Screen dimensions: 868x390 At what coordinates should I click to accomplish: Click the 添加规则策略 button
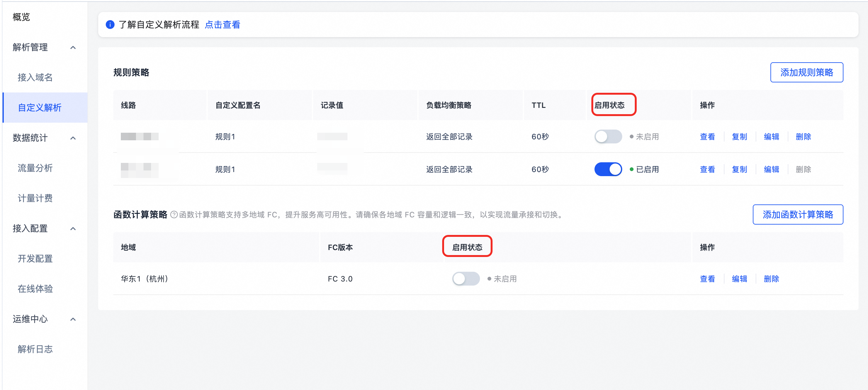806,72
